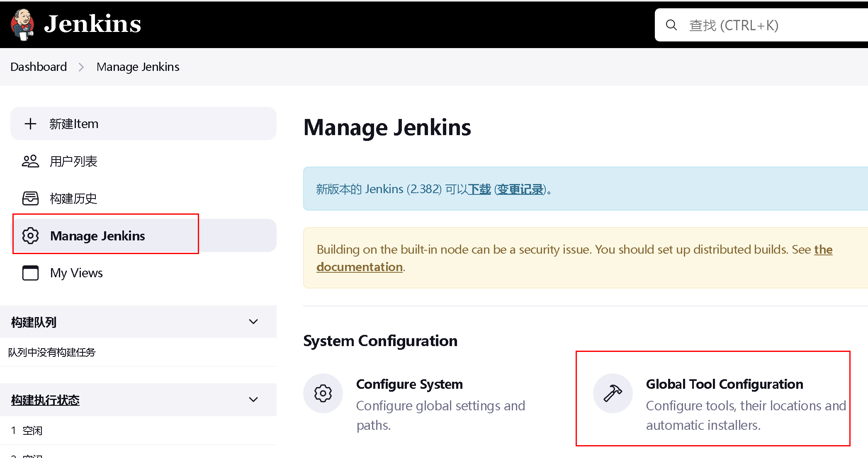868x458 pixels.
Task: Click the Jenkins title text in header
Action: point(92,24)
